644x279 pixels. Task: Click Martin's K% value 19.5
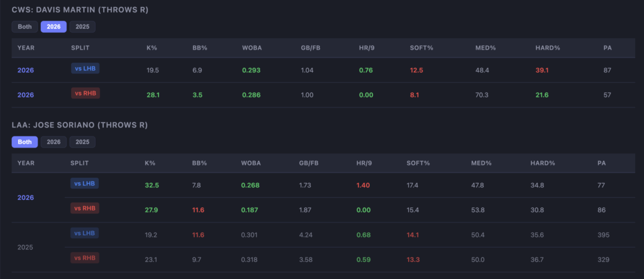click(x=153, y=70)
